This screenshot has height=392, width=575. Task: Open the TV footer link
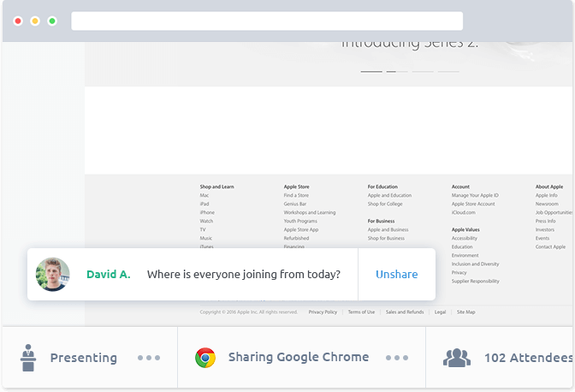[203, 229]
